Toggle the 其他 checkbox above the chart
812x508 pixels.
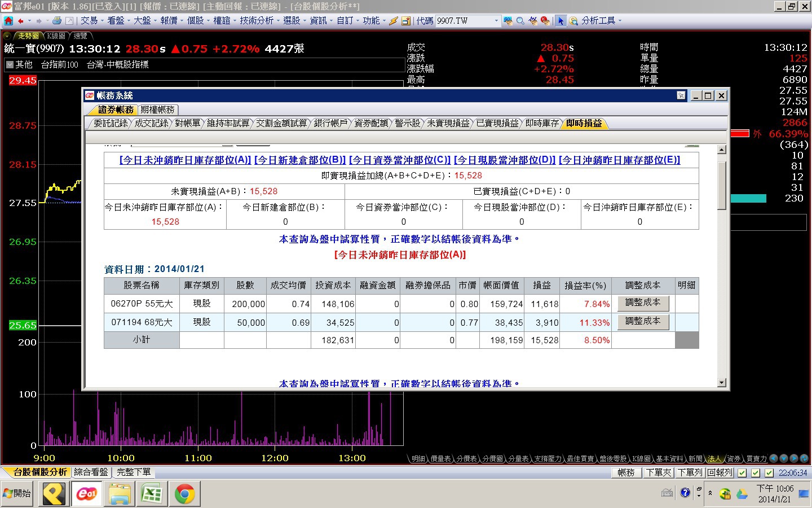coord(10,65)
